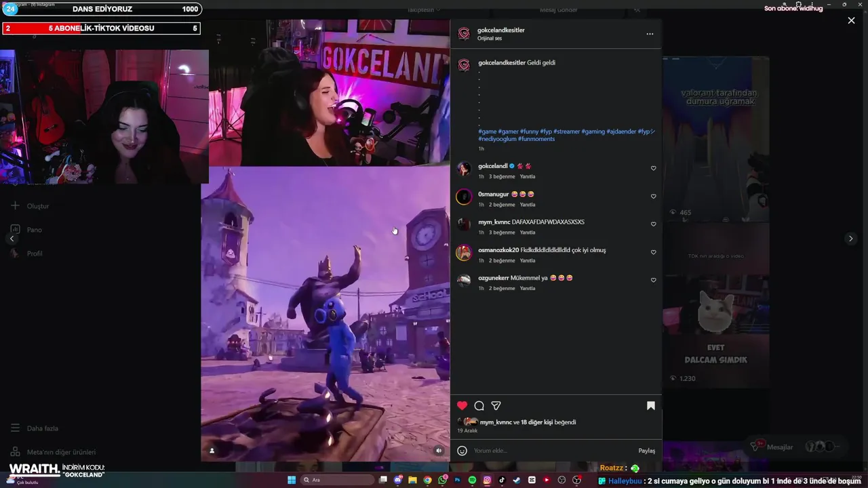
Task: Open gokcelandkesitler avatar in post header
Action: point(464,34)
